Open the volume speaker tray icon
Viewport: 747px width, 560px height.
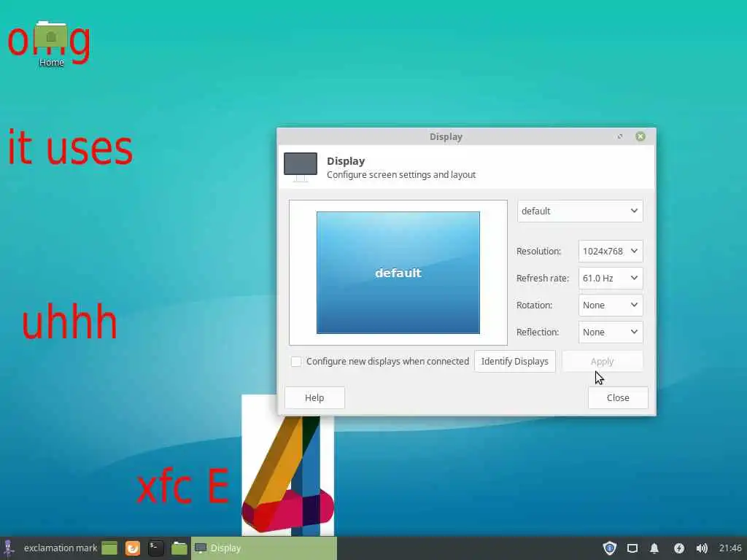702,548
